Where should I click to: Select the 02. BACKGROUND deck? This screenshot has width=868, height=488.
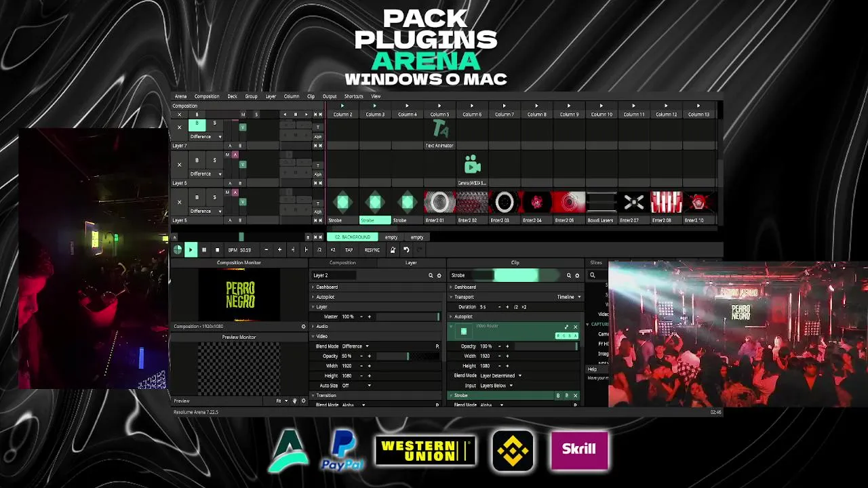tap(353, 237)
